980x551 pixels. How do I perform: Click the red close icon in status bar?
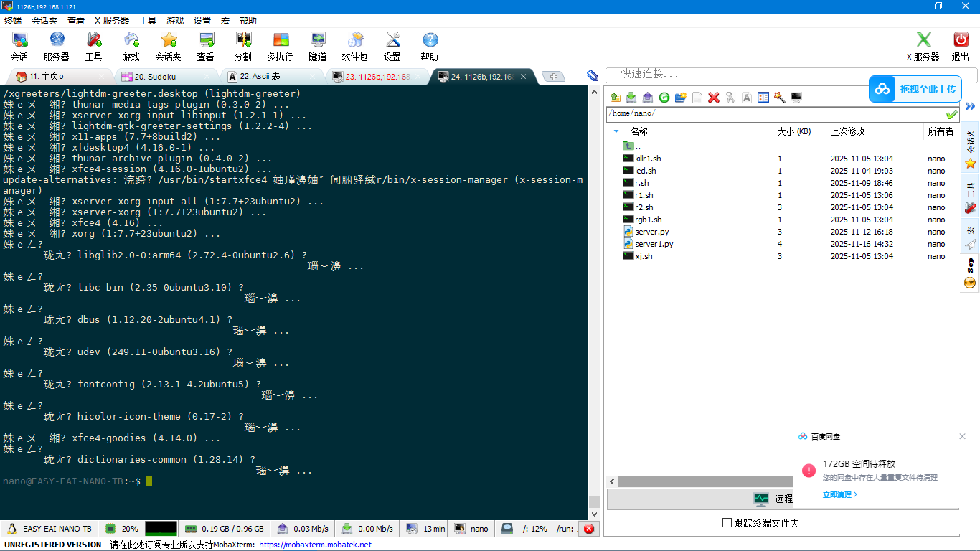(589, 529)
